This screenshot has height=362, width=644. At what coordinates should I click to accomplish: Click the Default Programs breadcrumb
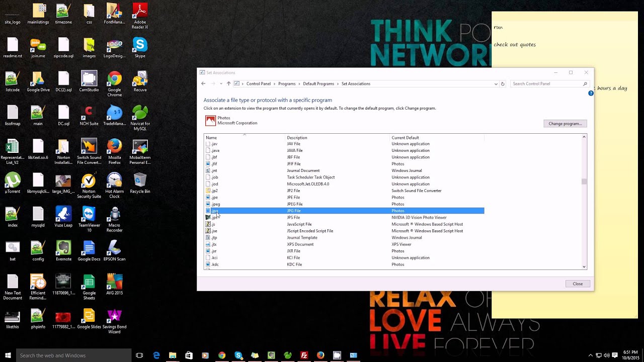point(318,84)
